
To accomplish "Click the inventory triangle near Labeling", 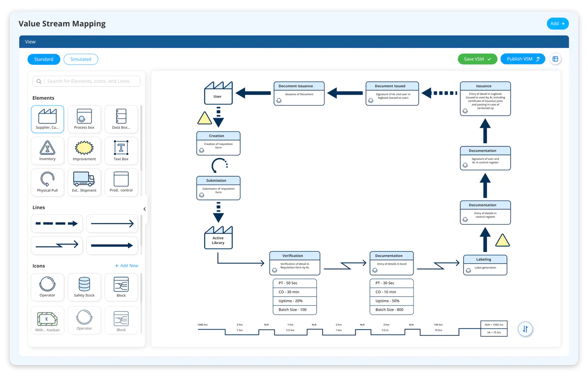I will [x=502, y=240].
